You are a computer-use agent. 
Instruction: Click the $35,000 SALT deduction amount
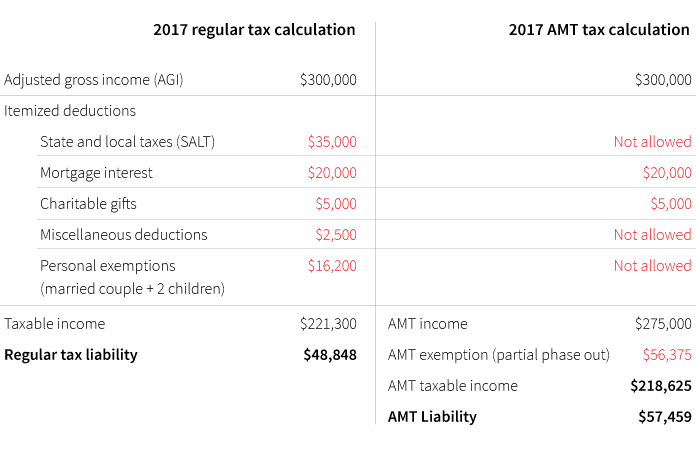[332, 142]
